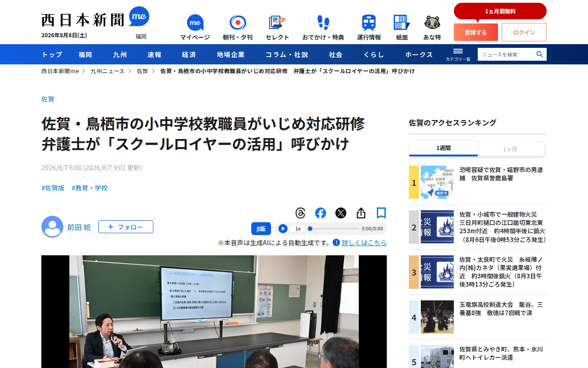Click the 1ヵ月間無料 promo badge
This screenshot has width=588, height=368.
500,11
